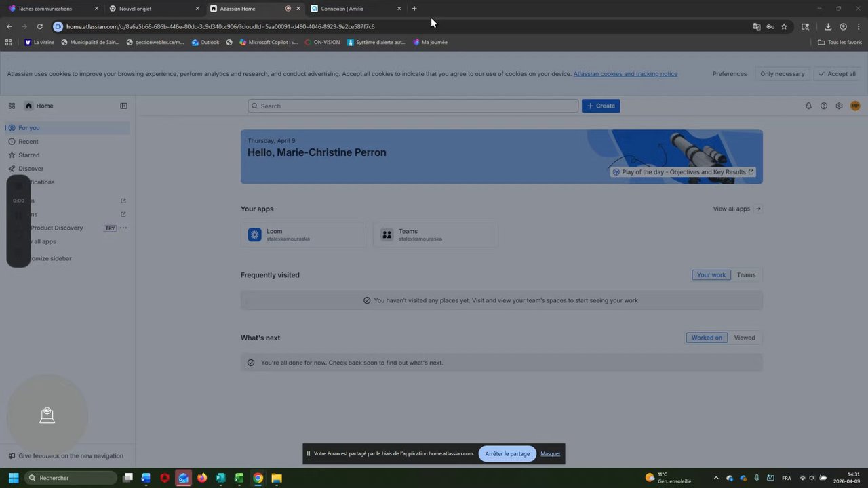Click the Atlassian Search field
The width and height of the screenshot is (868, 488).
tap(413, 106)
